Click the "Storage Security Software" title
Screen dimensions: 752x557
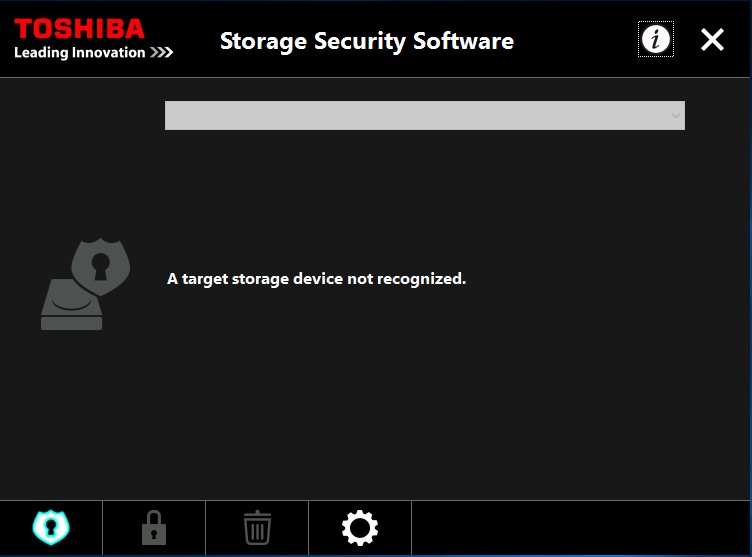pyautogui.click(x=367, y=41)
